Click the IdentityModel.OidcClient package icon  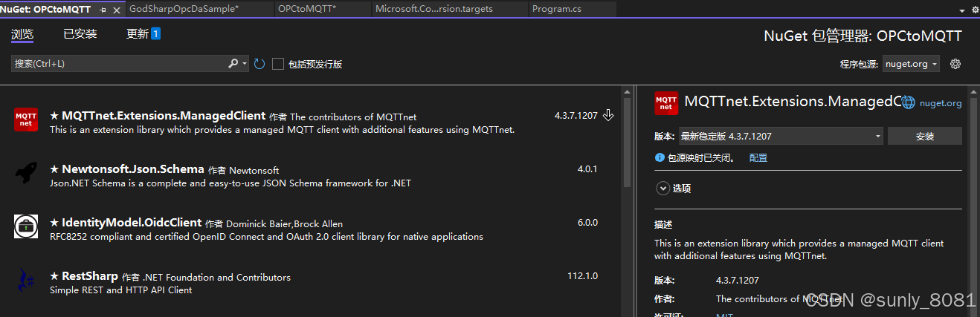tap(26, 226)
